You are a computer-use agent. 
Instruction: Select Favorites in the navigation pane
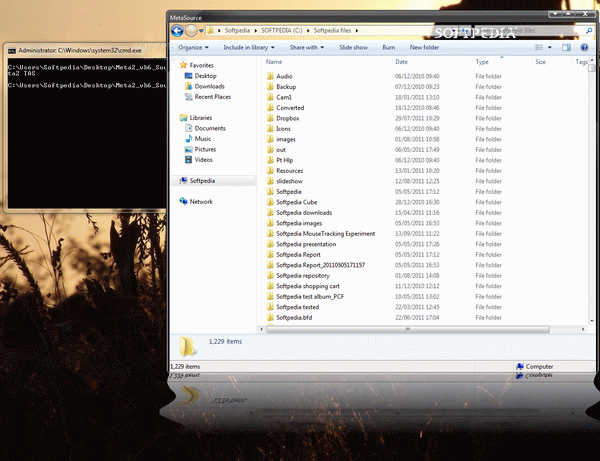[x=201, y=65]
